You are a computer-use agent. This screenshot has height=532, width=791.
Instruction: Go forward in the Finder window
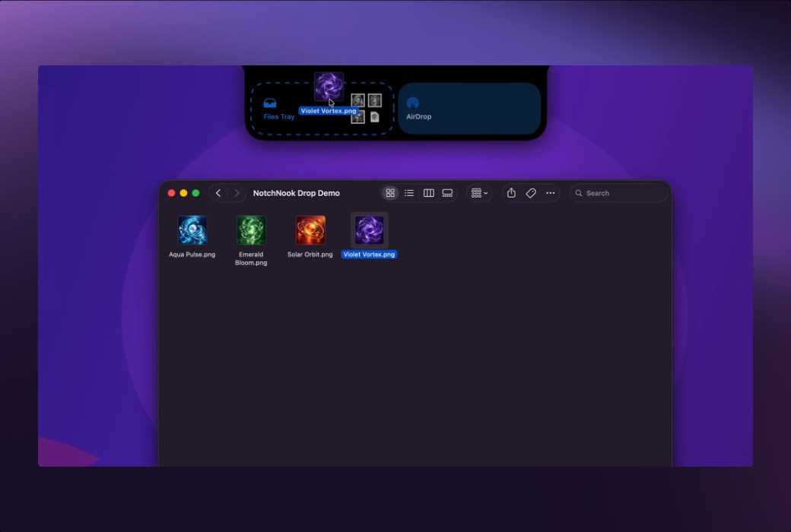236,193
